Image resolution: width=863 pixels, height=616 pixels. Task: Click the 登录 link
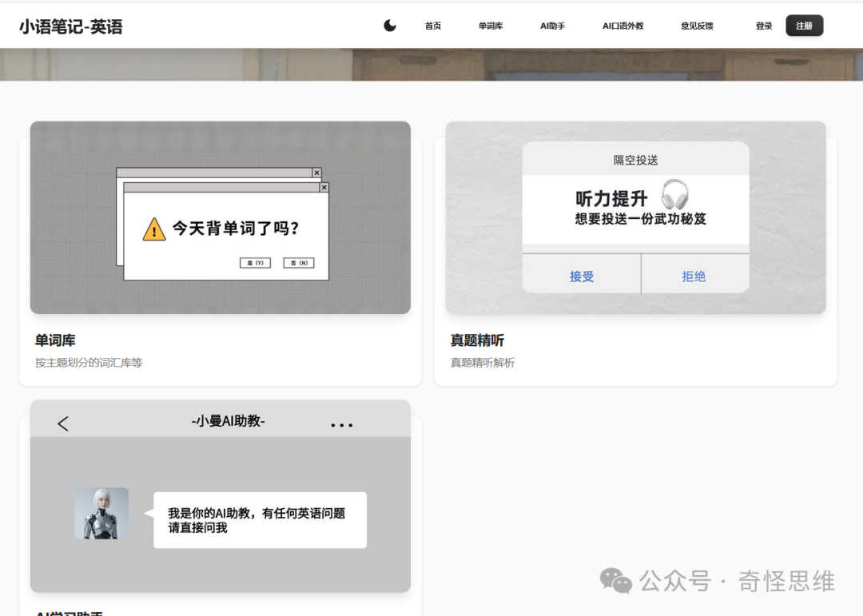(764, 26)
